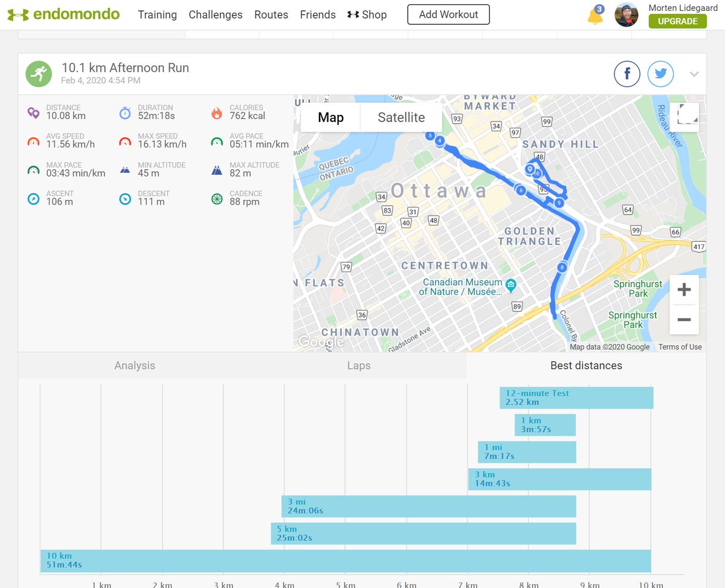The height and width of the screenshot is (588, 725).
Task: Click the duration stopwatch icon
Action: 125,112
